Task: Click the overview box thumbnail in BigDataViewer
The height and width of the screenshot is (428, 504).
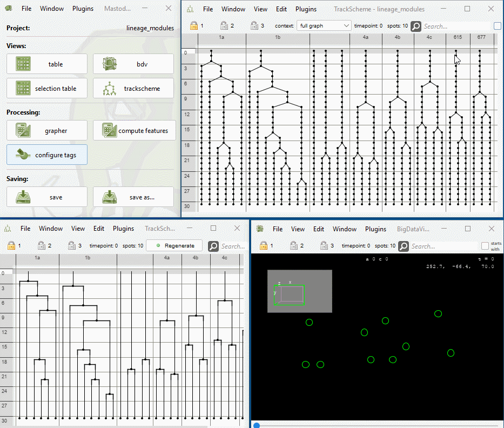Action: [300, 291]
